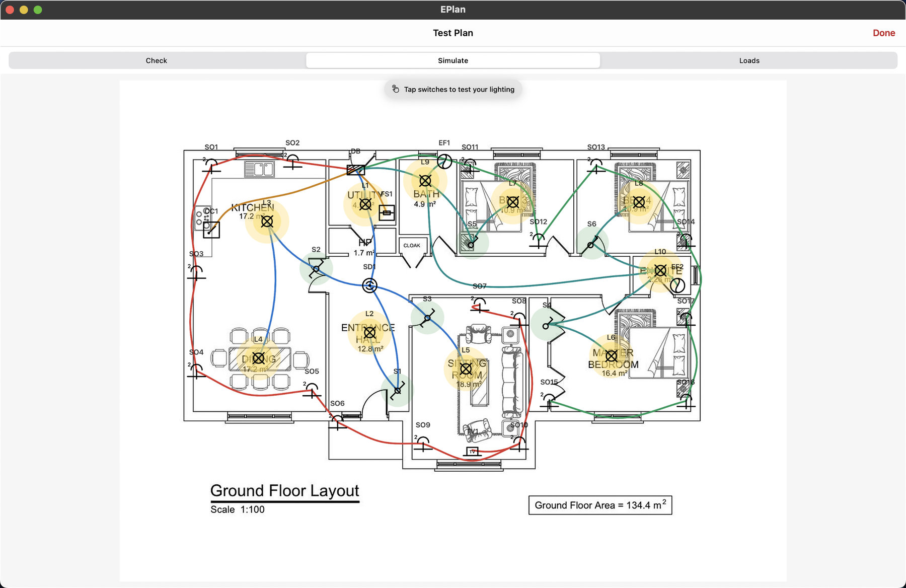
Task: Click socket SO12 symbol
Action: [x=539, y=241]
